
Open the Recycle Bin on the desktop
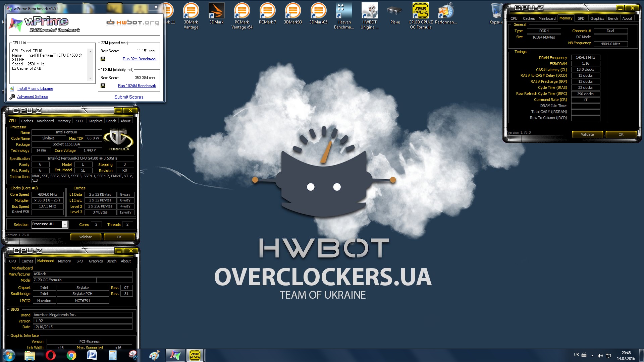[496, 13]
